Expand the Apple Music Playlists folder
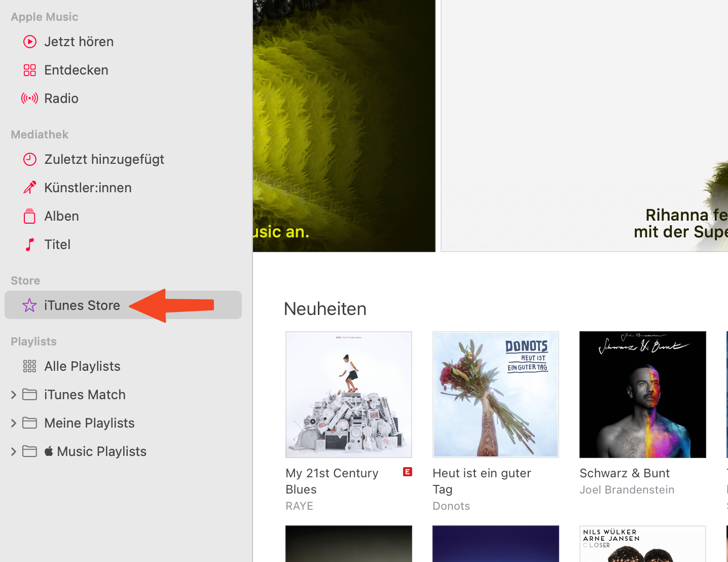The width and height of the screenshot is (728, 562). 14,451
